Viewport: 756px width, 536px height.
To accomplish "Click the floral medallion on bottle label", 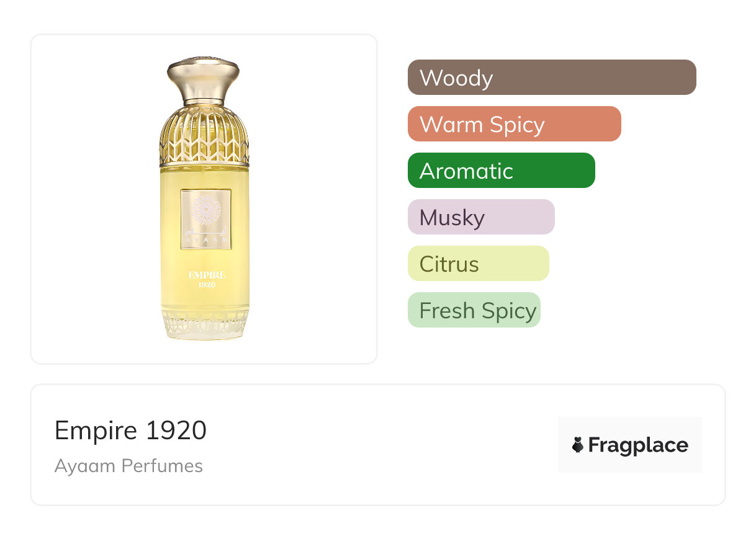I will coord(205,210).
